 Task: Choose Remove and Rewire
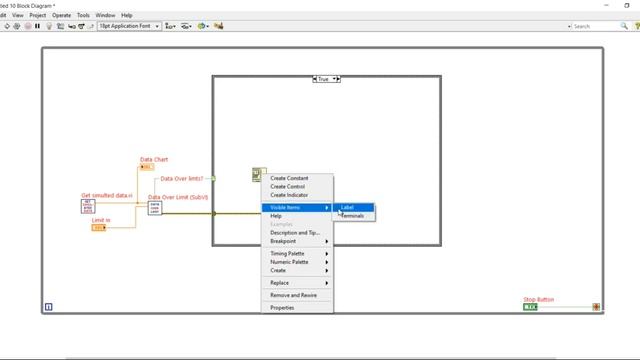(297, 295)
